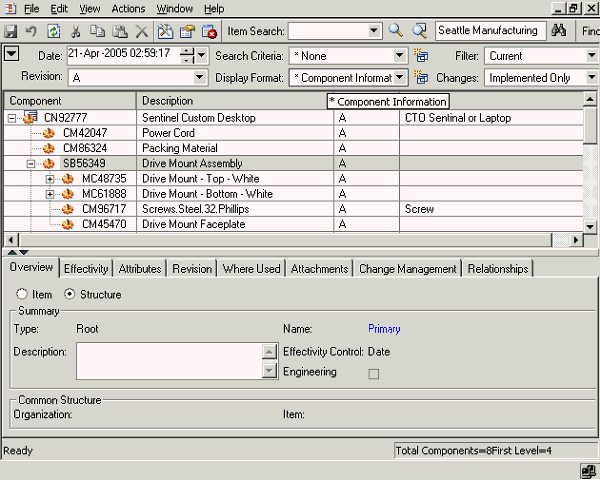Open the Window menu

coord(174,8)
